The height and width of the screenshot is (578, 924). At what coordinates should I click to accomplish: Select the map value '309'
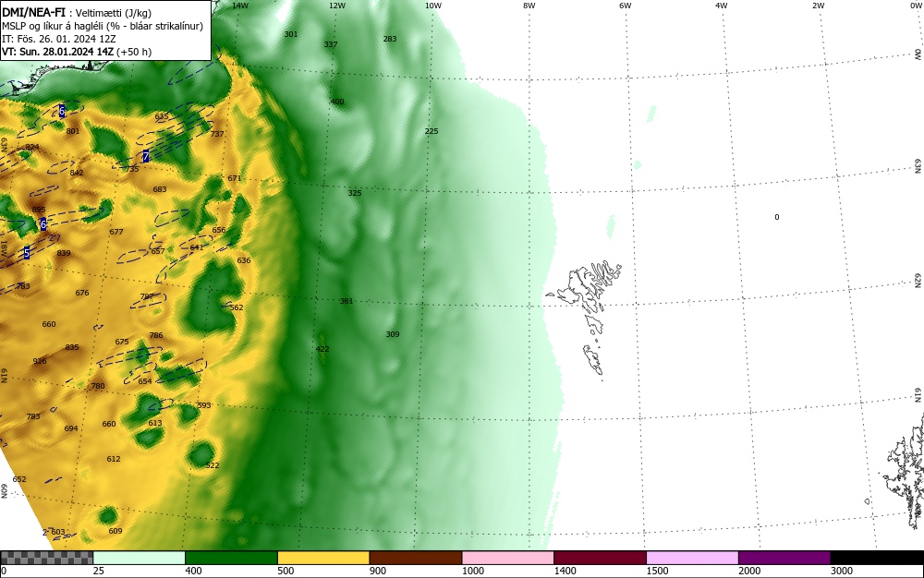point(393,334)
